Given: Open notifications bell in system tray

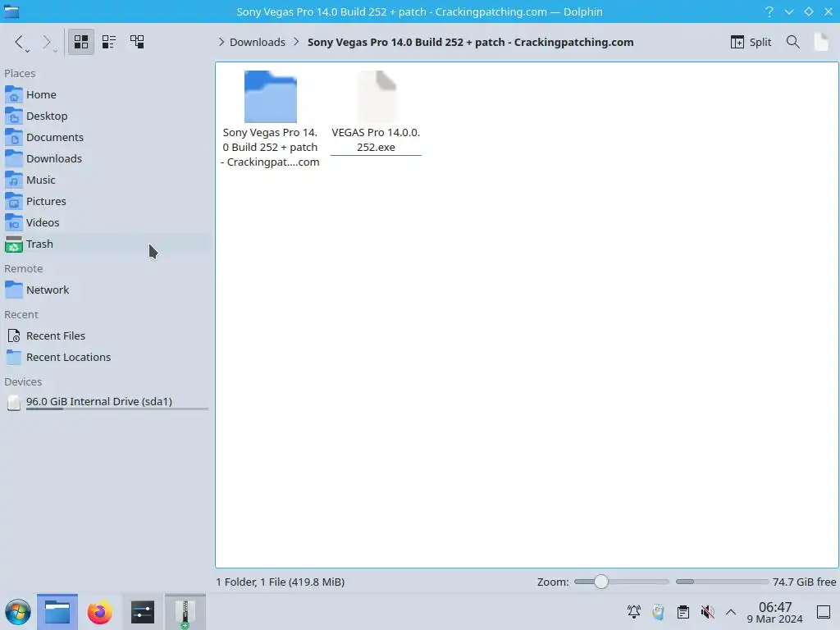Looking at the screenshot, I should (x=634, y=612).
